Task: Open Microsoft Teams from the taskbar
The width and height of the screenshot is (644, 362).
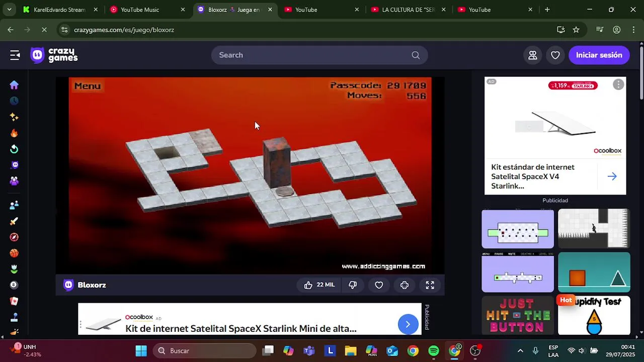Action: [309, 351]
